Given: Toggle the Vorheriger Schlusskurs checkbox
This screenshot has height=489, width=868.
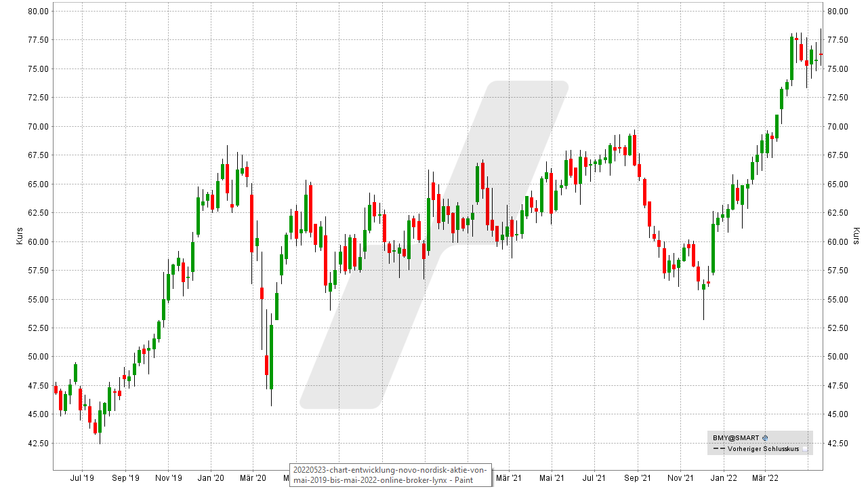Looking at the screenshot, I should click(805, 449).
